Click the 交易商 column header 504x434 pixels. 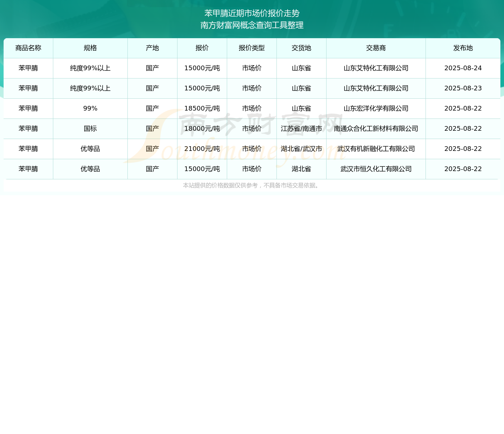376,48
